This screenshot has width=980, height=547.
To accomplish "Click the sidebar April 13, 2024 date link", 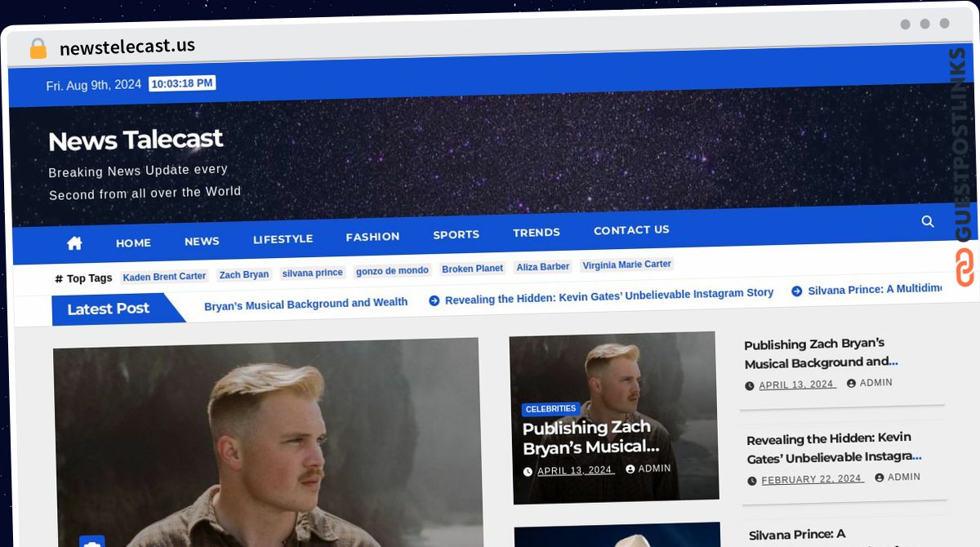I will (797, 385).
